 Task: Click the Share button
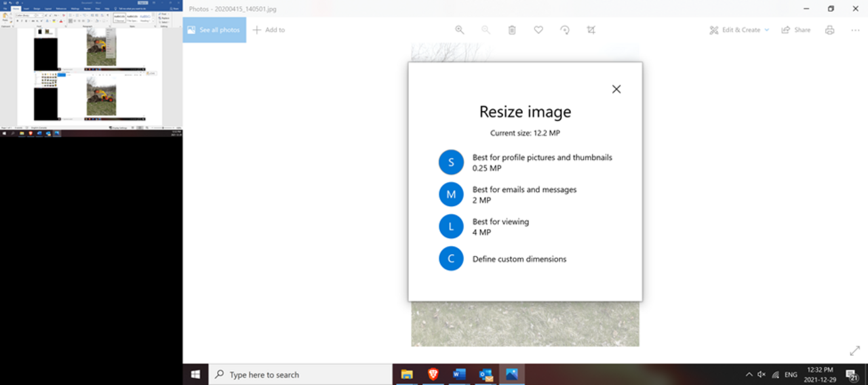click(796, 30)
